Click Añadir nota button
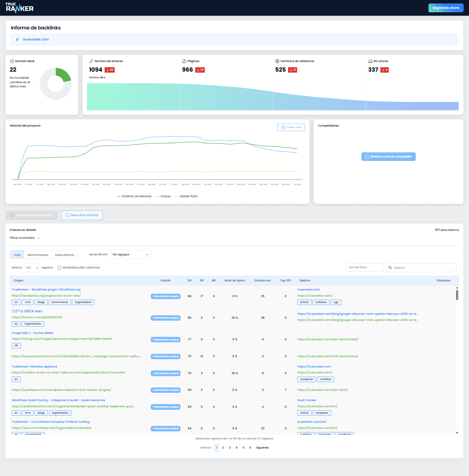Viewport: 469px width, 476px height. 291,127
